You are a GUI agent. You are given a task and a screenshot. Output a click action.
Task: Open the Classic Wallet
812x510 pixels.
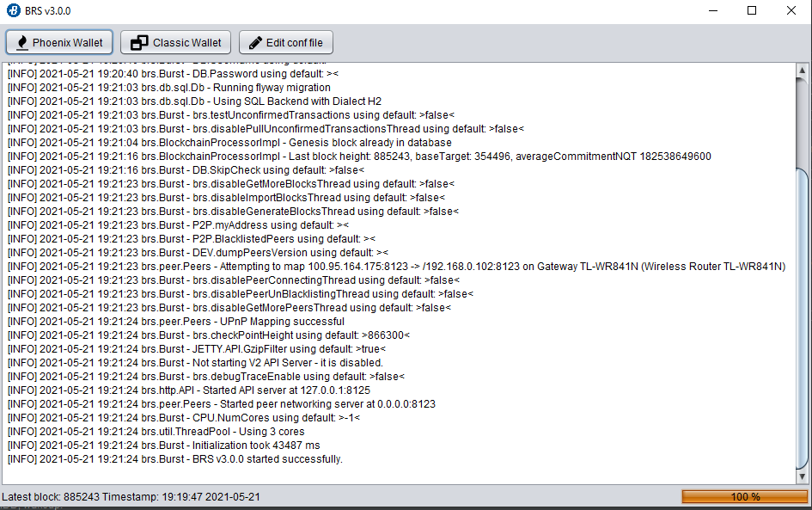[175, 42]
